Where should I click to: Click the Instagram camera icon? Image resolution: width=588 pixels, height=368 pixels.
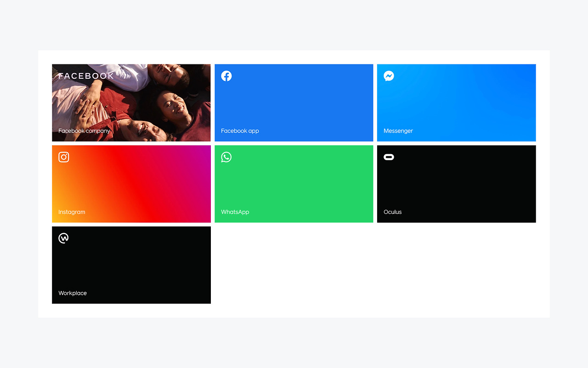64,157
